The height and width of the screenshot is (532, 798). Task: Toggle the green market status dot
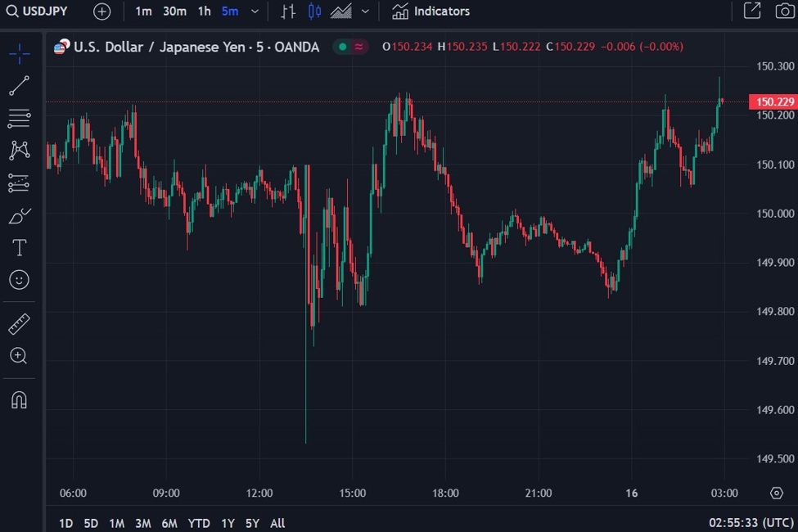(342, 47)
